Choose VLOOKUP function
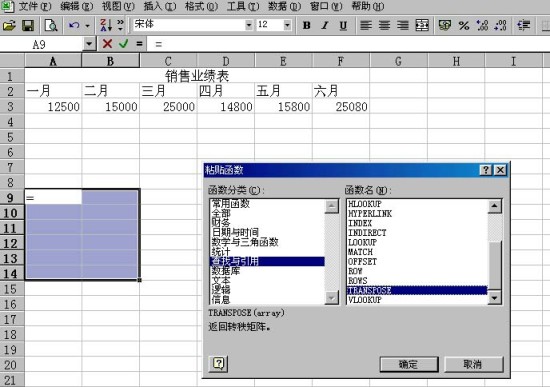 [364, 300]
